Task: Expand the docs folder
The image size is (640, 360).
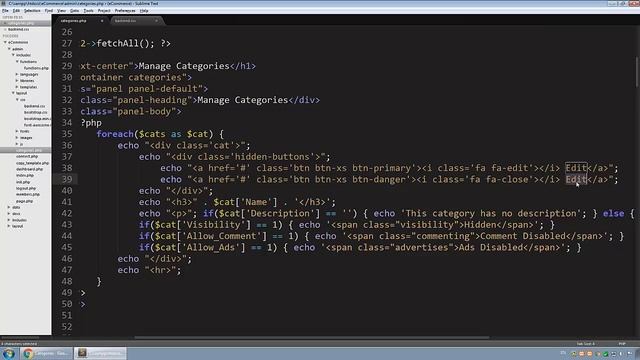Action: (9, 213)
